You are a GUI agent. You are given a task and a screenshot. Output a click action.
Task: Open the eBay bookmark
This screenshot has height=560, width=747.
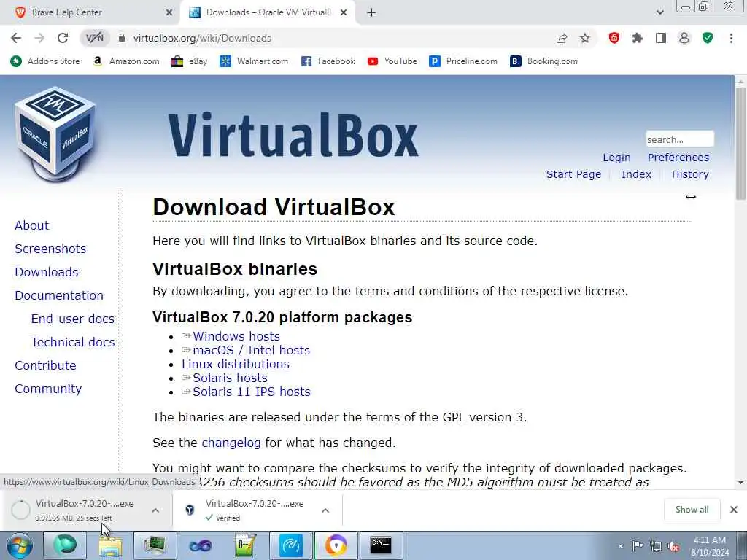point(190,61)
